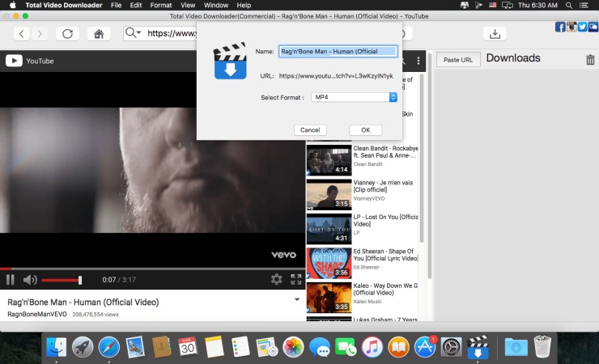Open the Ed Sheeran Shape Of You thumbnail
Image resolution: width=599 pixels, height=364 pixels.
[x=329, y=263]
